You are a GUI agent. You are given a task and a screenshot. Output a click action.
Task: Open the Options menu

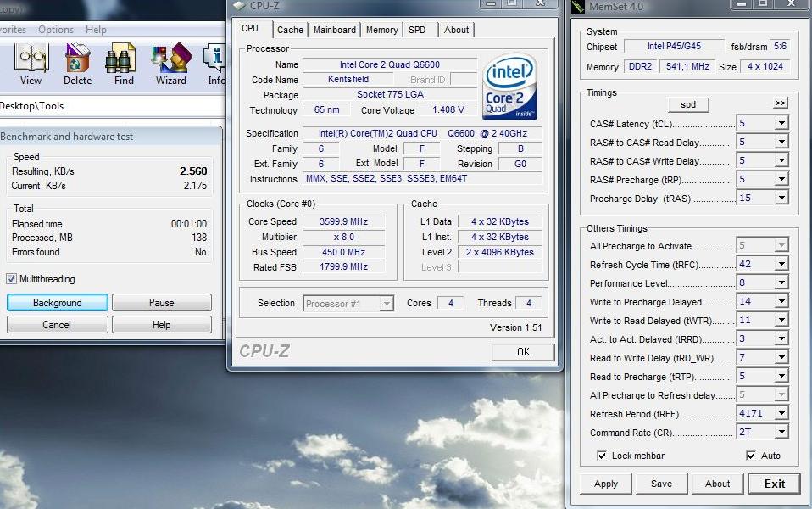click(56, 30)
